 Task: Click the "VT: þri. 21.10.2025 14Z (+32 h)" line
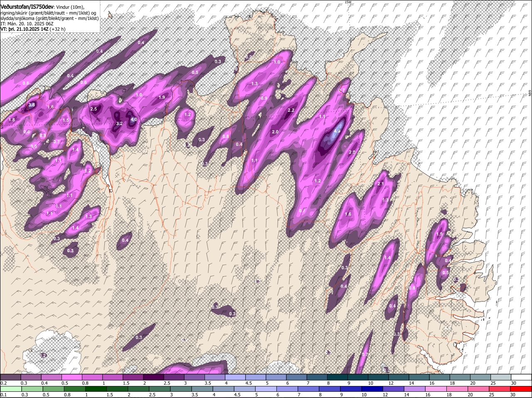pos(33,29)
